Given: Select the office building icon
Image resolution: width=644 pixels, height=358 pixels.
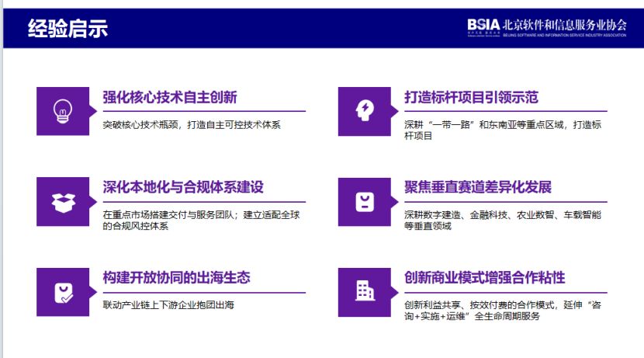Looking at the screenshot, I should pos(365,291).
